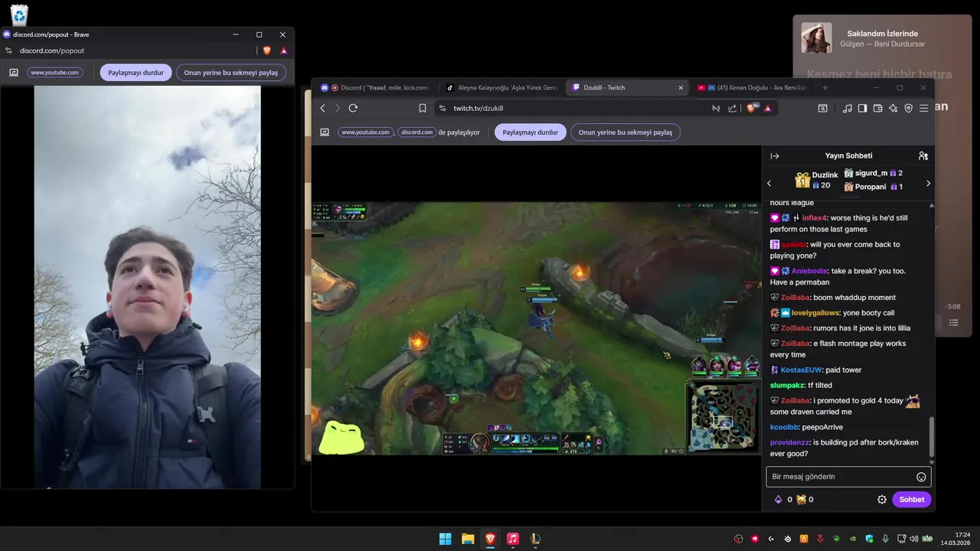
Task: Click username lovelygallows in chat
Action: [815, 313]
